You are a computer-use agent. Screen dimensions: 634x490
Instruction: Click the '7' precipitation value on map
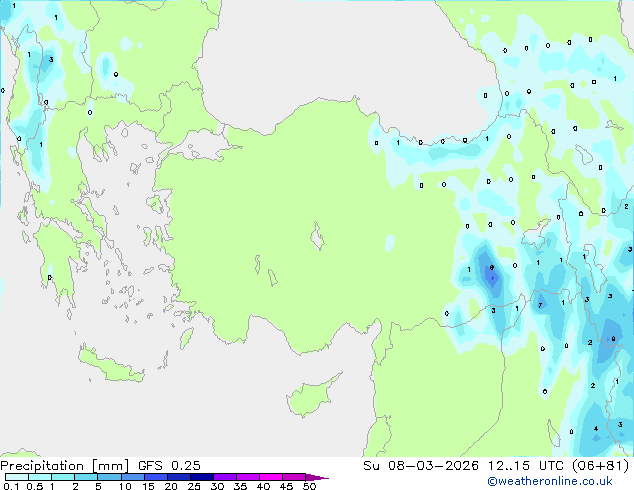click(540, 305)
